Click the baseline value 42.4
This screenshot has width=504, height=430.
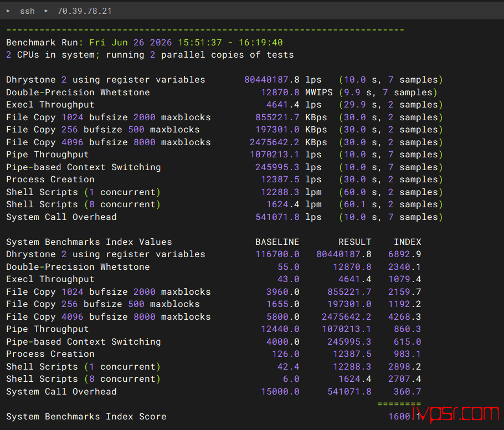coord(289,367)
